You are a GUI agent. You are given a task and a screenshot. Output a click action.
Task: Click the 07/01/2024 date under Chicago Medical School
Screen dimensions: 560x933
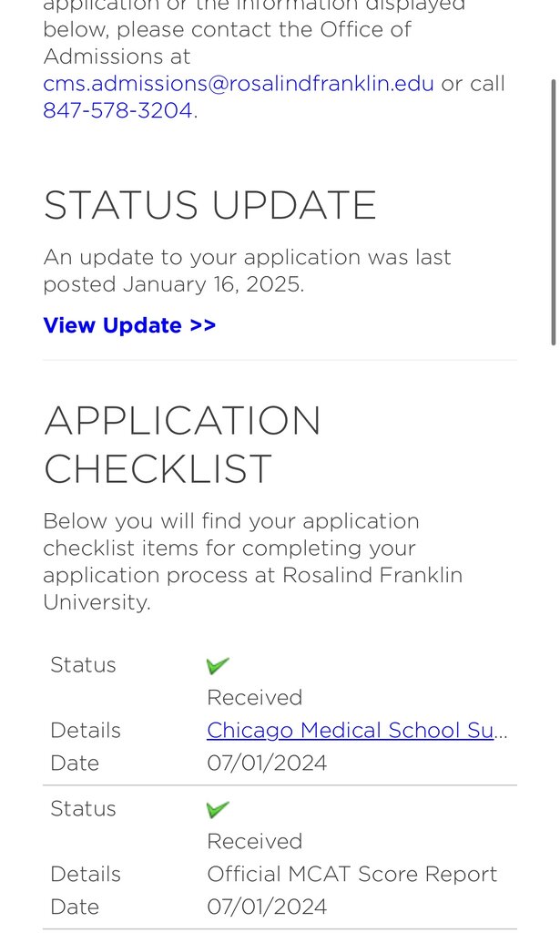pyautogui.click(x=266, y=764)
